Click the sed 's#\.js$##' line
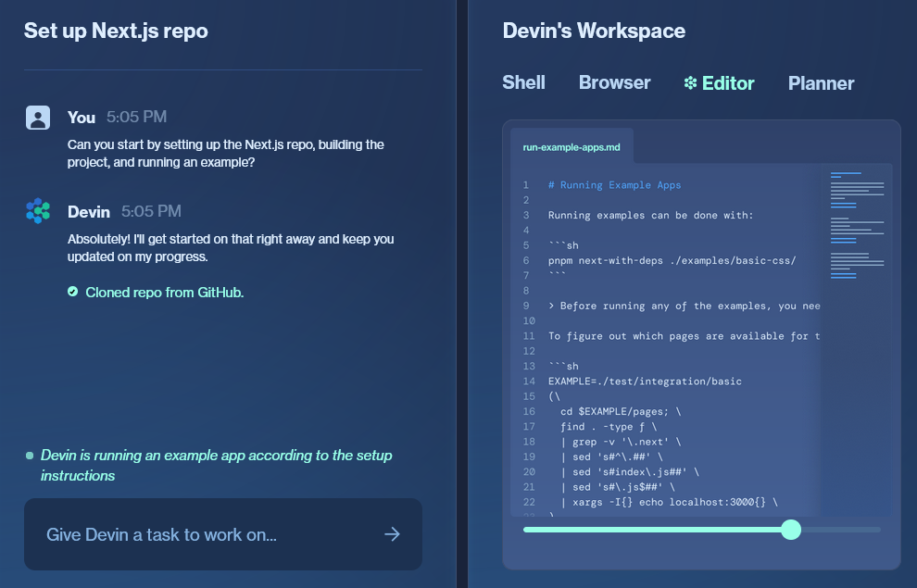 pyautogui.click(x=617, y=487)
